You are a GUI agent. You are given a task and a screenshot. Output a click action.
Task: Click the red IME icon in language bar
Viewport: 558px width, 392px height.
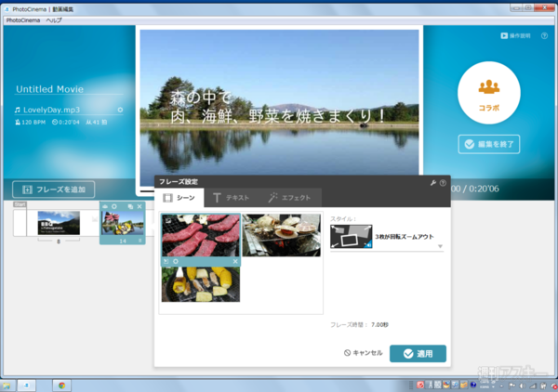coord(420,385)
